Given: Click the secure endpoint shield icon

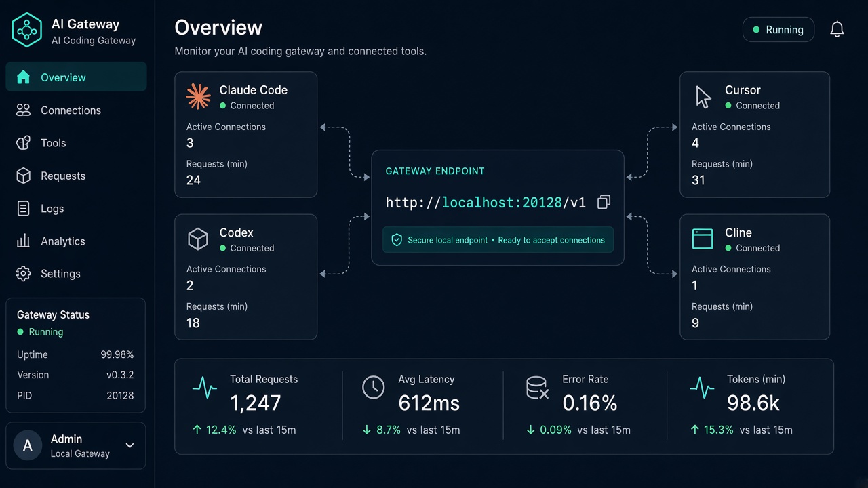Looking at the screenshot, I should (x=397, y=240).
